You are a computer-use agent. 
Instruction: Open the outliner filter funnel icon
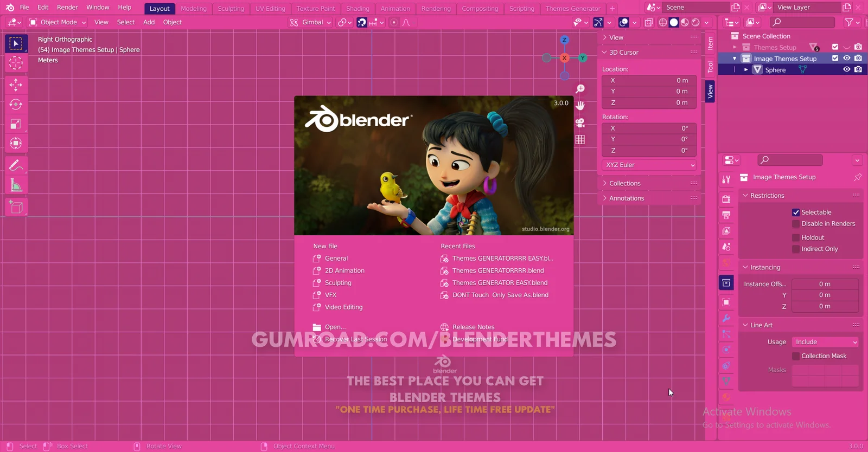tap(850, 22)
